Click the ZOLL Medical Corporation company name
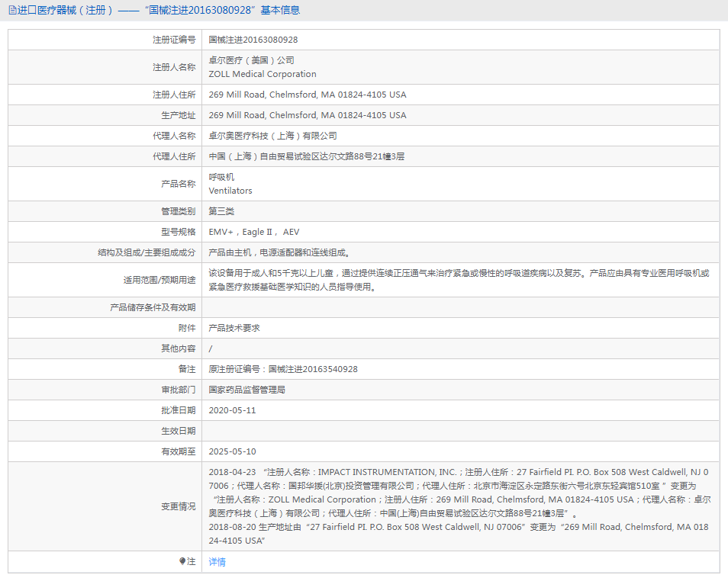Viewport: 728px width, 578px height. (x=263, y=74)
